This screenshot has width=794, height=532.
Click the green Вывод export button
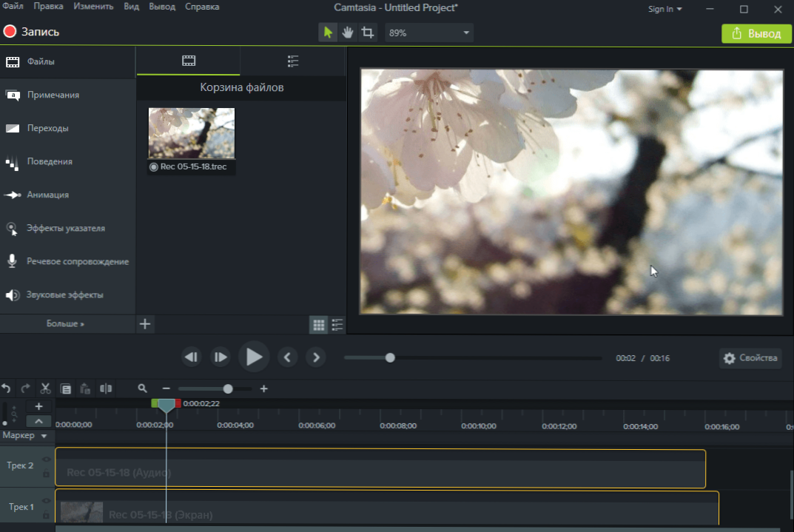tap(756, 33)
